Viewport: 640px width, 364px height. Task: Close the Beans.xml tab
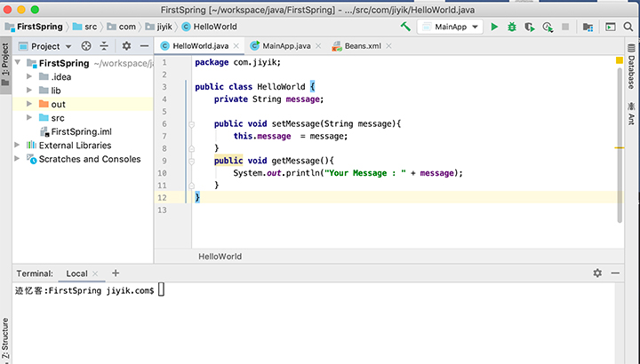[x=389, y=46]
